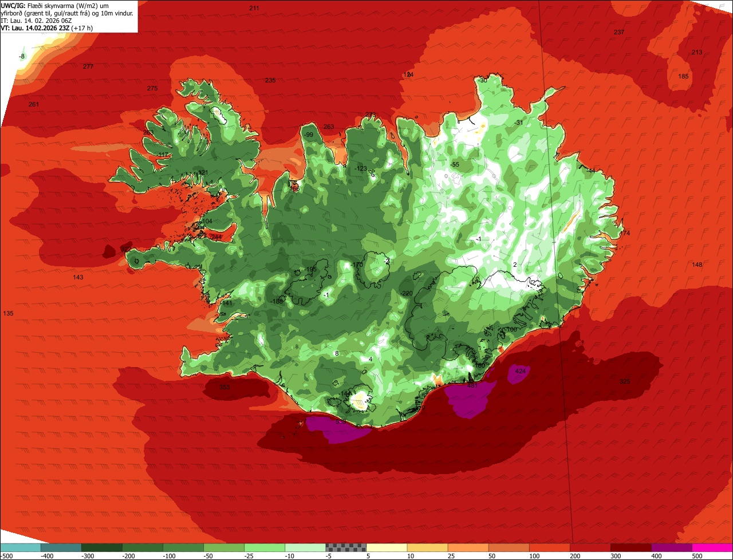Click the '-99' value on the map
This screenshot has width=733, height=560.
tap(309, 135)
